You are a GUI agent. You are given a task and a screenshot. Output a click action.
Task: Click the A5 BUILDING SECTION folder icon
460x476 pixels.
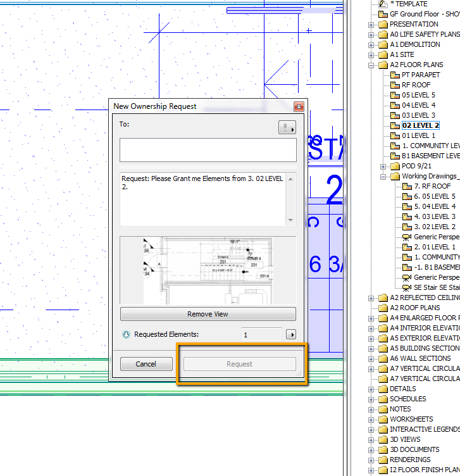point(383,349)
